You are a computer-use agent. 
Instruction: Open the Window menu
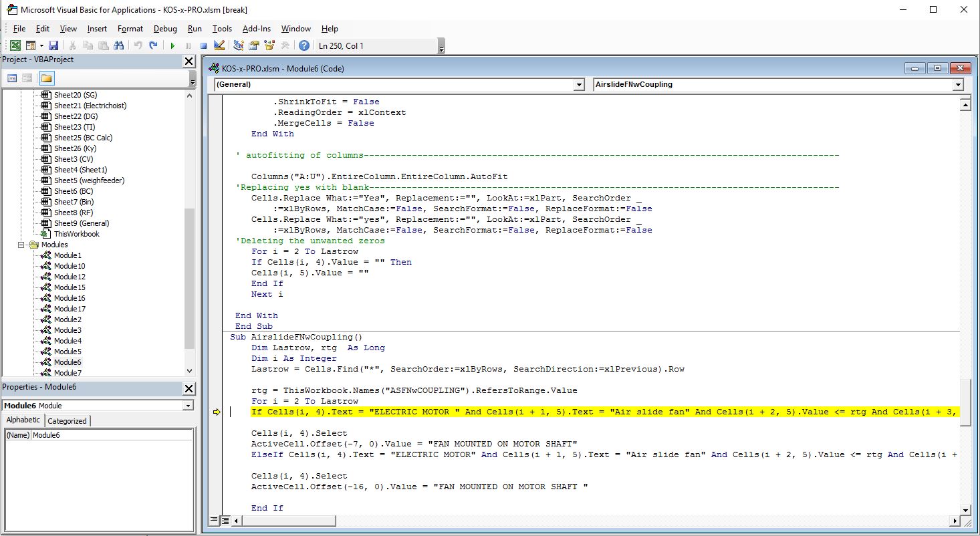pos(295,29)
